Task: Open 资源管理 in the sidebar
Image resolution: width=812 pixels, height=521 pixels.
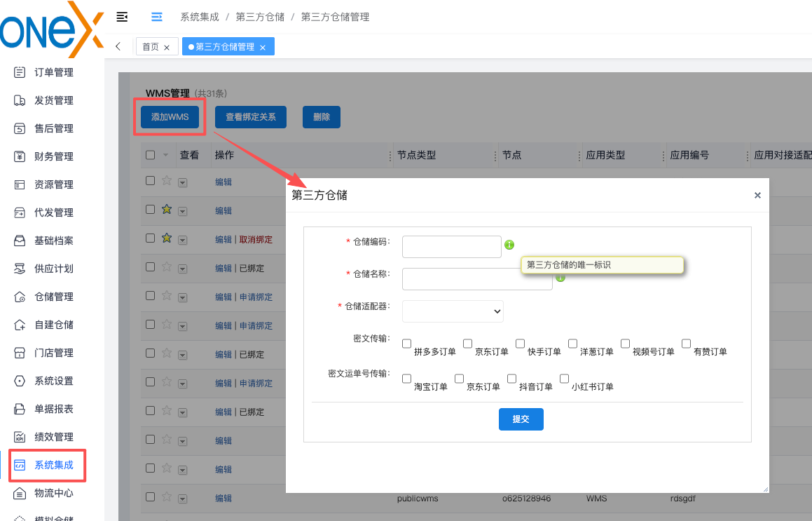Action: 43,184
